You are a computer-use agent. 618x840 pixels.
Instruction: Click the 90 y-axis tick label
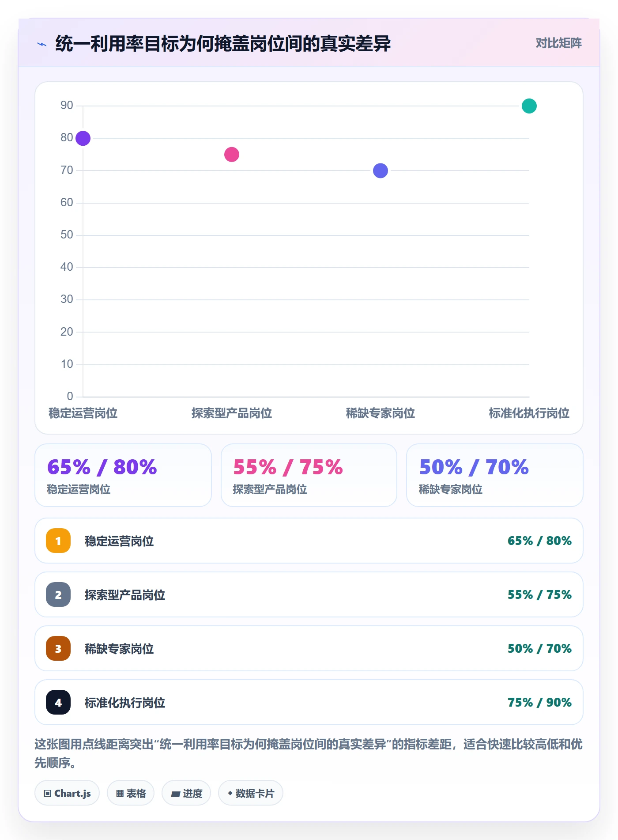[x=67, y=105]
